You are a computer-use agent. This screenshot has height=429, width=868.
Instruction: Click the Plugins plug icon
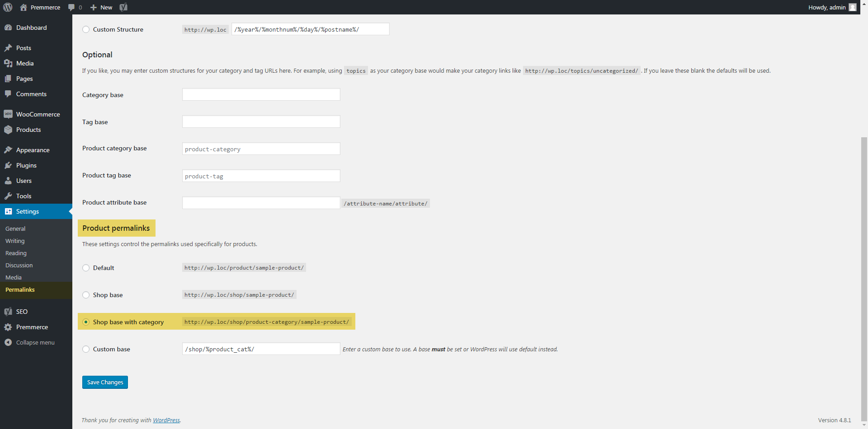pos(8,165)
